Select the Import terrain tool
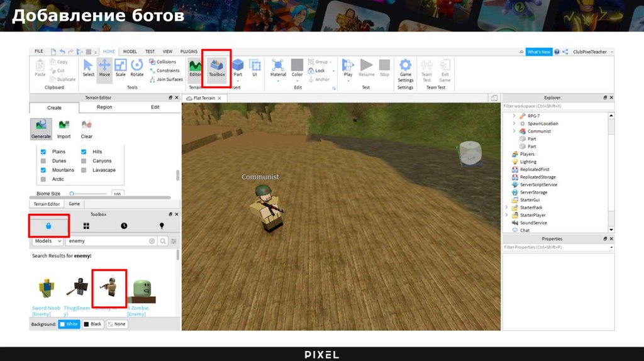 coord(64,129)
